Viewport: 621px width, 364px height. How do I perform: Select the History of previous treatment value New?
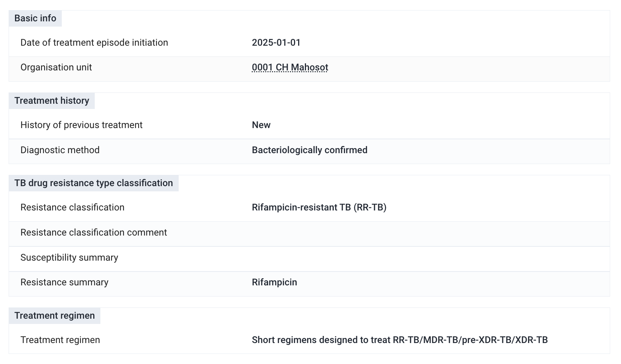coord(261,125)
